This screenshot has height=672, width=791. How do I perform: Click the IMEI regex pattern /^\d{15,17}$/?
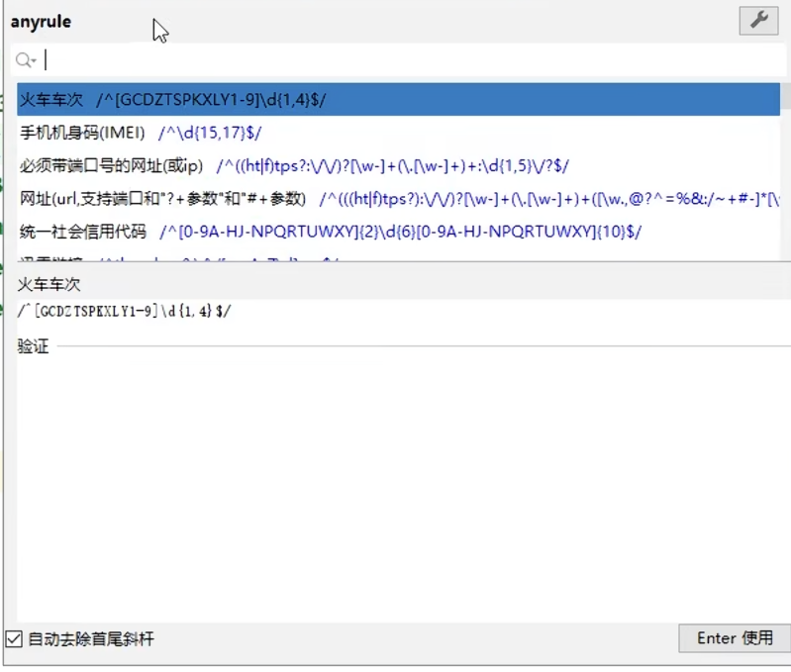210,133
